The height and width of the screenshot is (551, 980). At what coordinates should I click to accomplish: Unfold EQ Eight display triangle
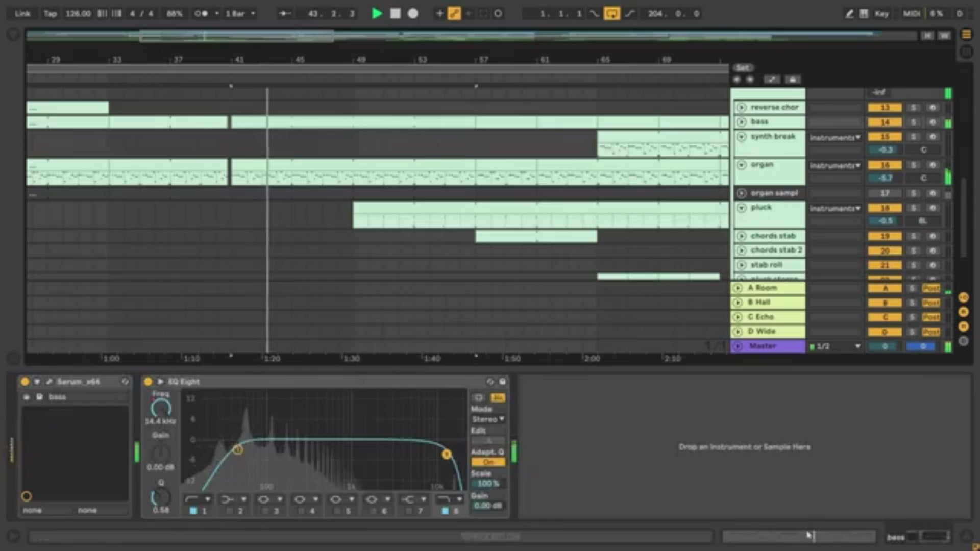point(160,382)
